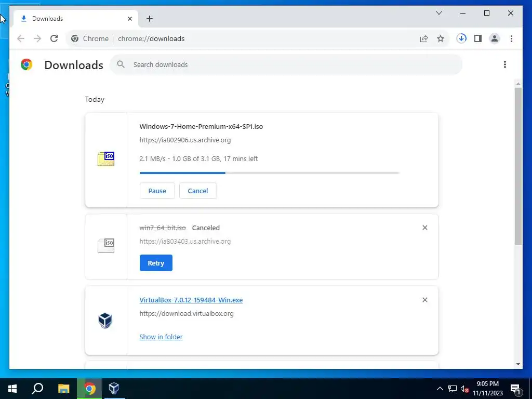Screen dimensions: 532x399
Task: Open File Explorer from the taskbar
Action: pyautogui.click(x=63, y=389)
